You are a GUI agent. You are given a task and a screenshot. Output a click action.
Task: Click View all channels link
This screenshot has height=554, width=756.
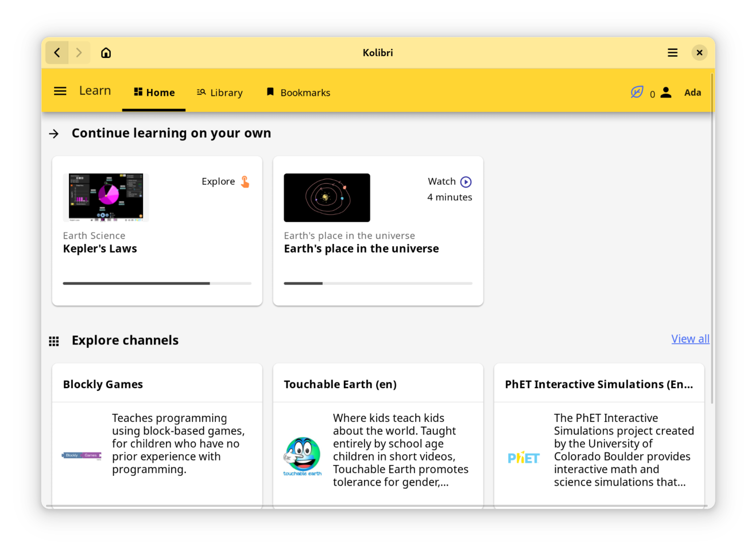click(x=690, y=338)
